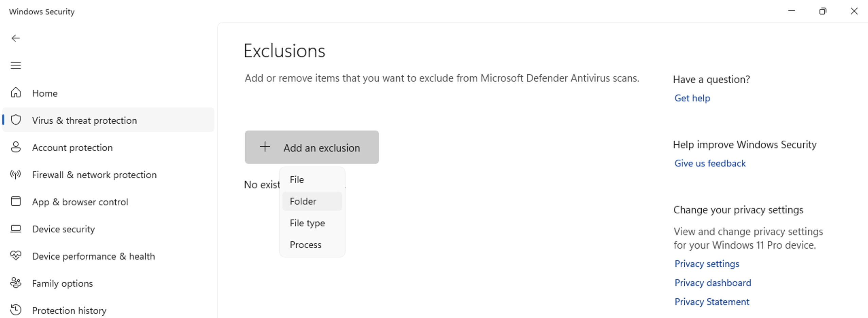Click the Family options people icon

[16, 283]
